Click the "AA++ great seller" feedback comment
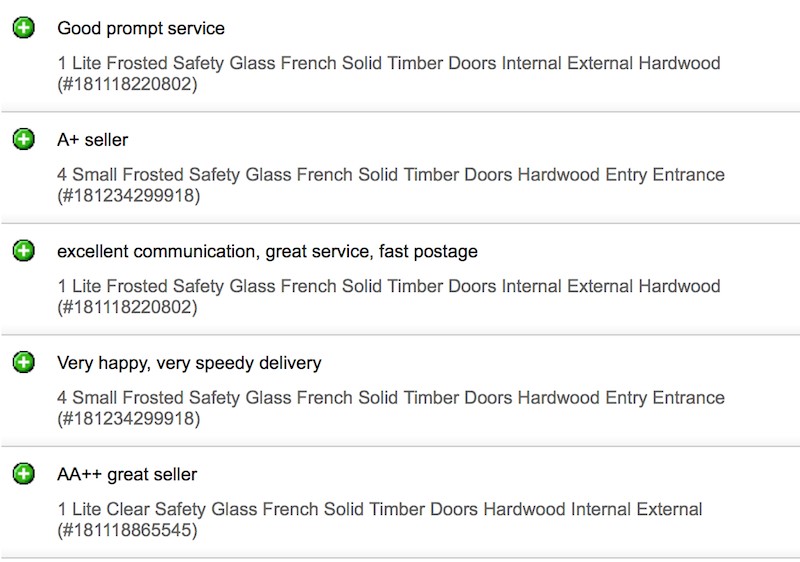The image size is (800, 562). coord(127,475)
